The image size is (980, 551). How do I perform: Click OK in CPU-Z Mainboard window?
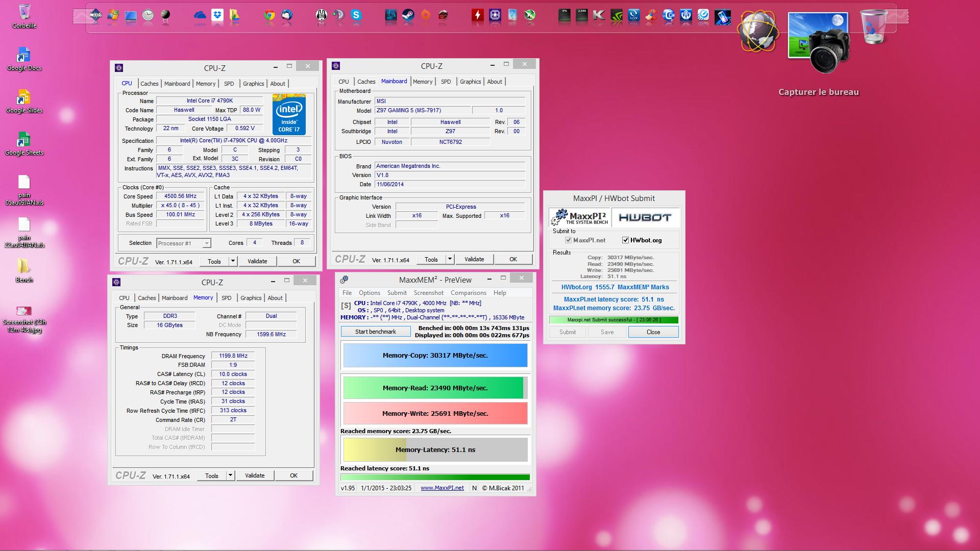click(513, 259)
